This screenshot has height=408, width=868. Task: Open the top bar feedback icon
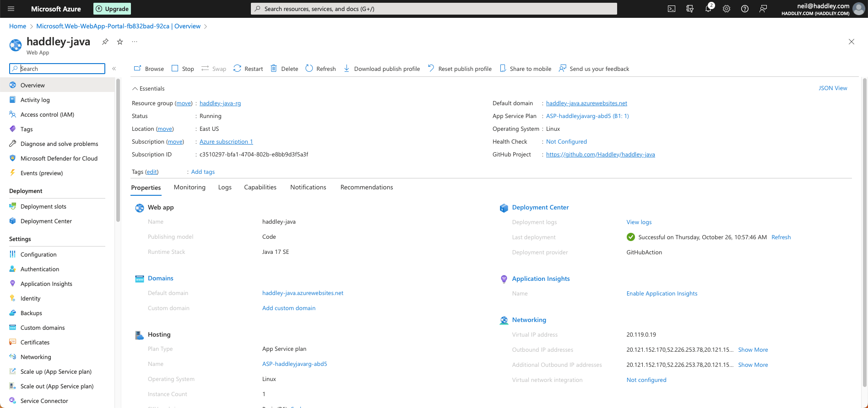(763, 9)
